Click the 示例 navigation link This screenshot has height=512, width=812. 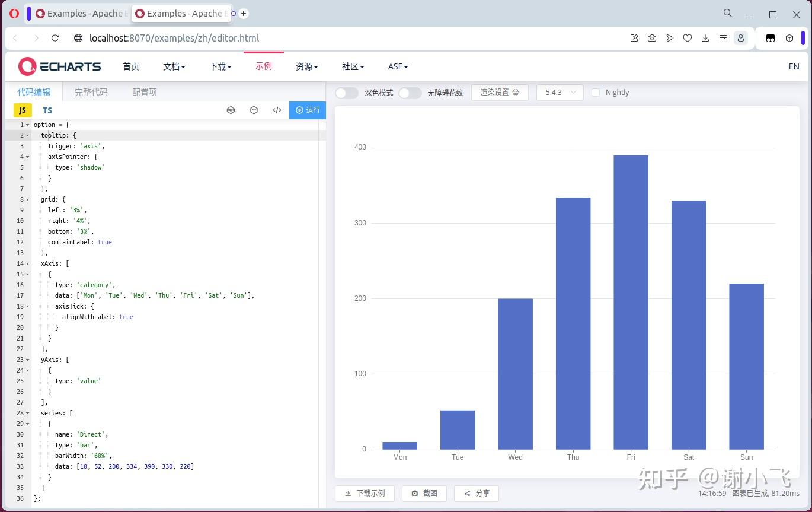pos(263,66)
